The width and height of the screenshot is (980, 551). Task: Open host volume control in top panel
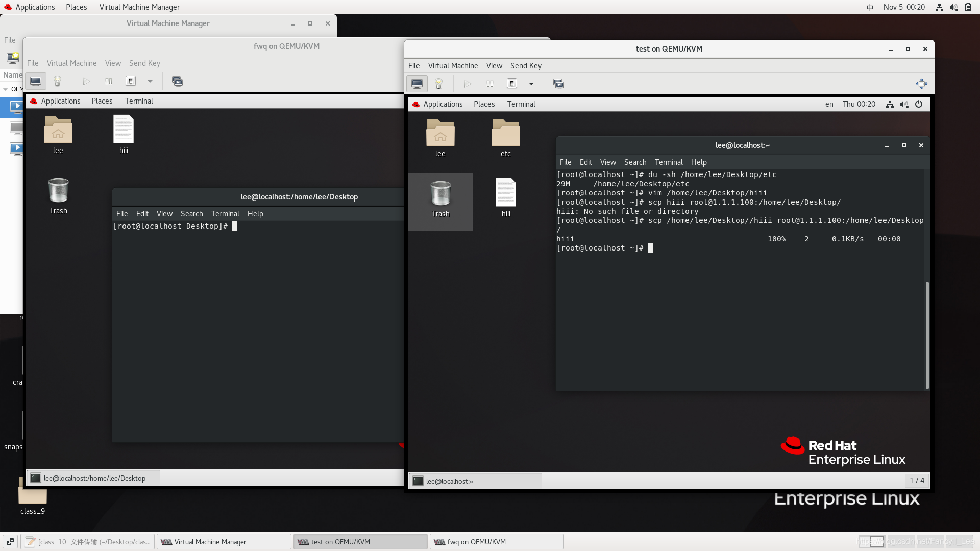[953, 7]
